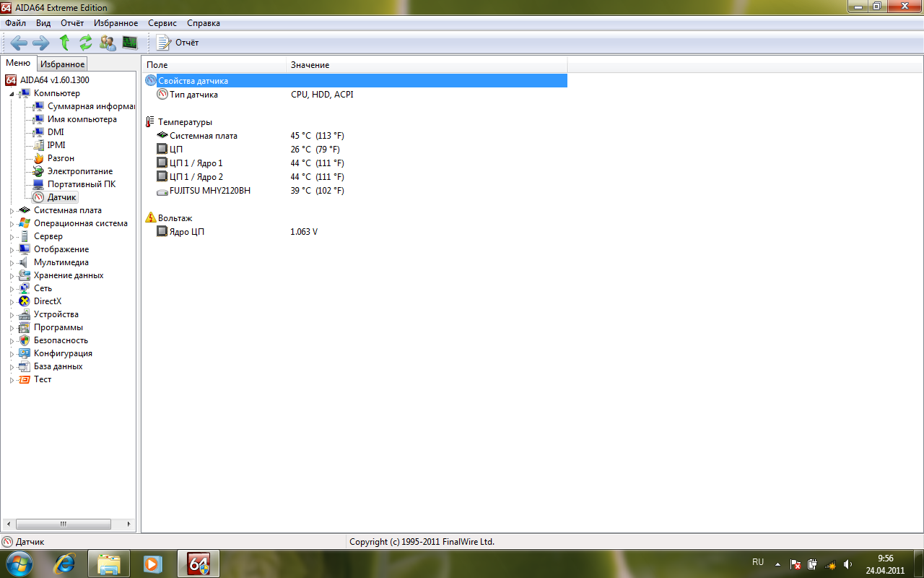Click the Датчик gauge icon in tree
This screenshot has width=924, height=578.
(x=38, y=197)
